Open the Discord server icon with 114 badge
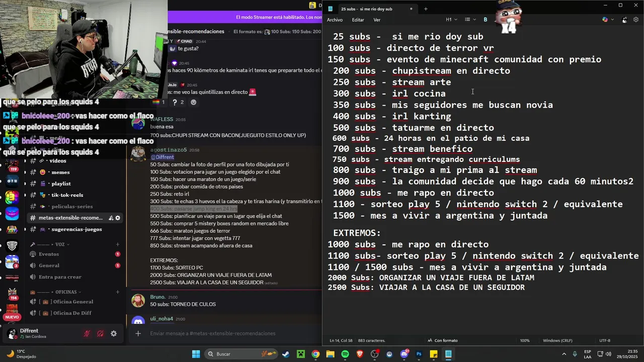644x362 pixels. (x=12, y=293)
